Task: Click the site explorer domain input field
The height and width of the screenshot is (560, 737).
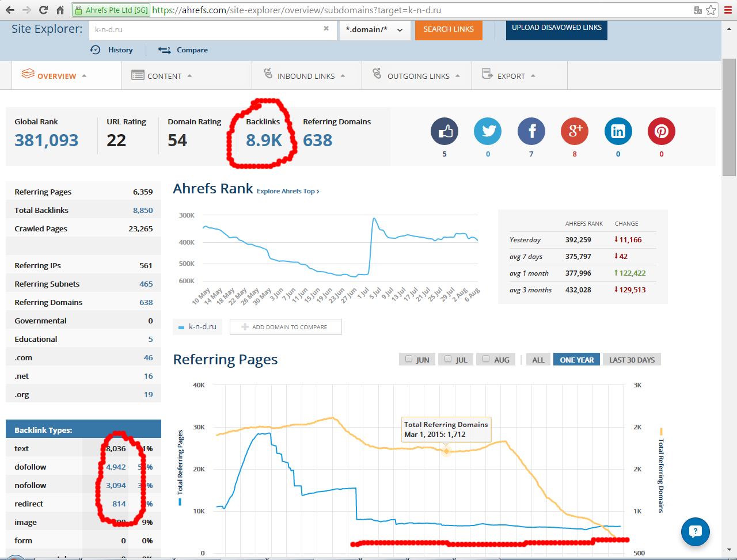Action: tap(212, 29)
